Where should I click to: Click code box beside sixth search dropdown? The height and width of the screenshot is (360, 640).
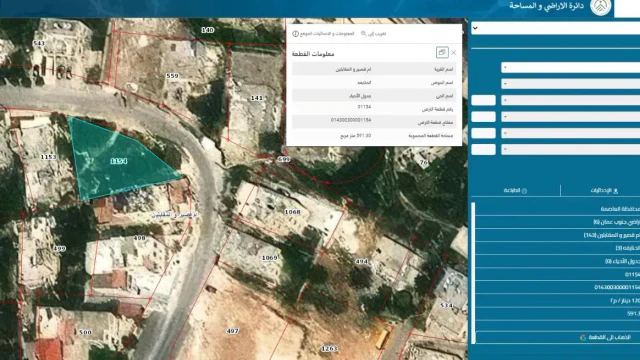click(x=483, y=149)
